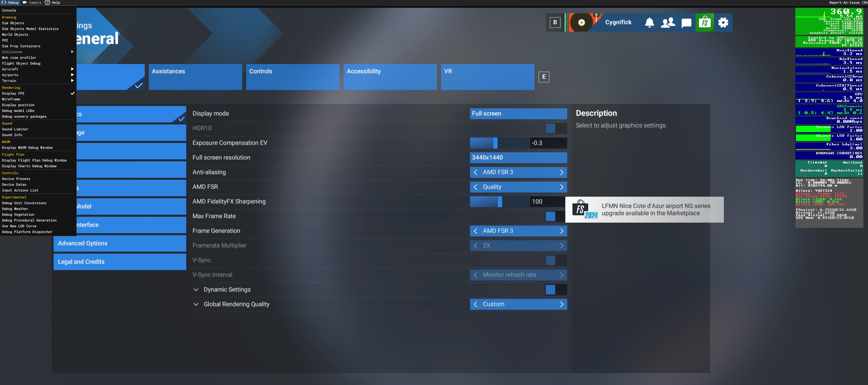Switch to the Controls tab
The height and width of the screenshot is (385, 868).
pos(293,77)
